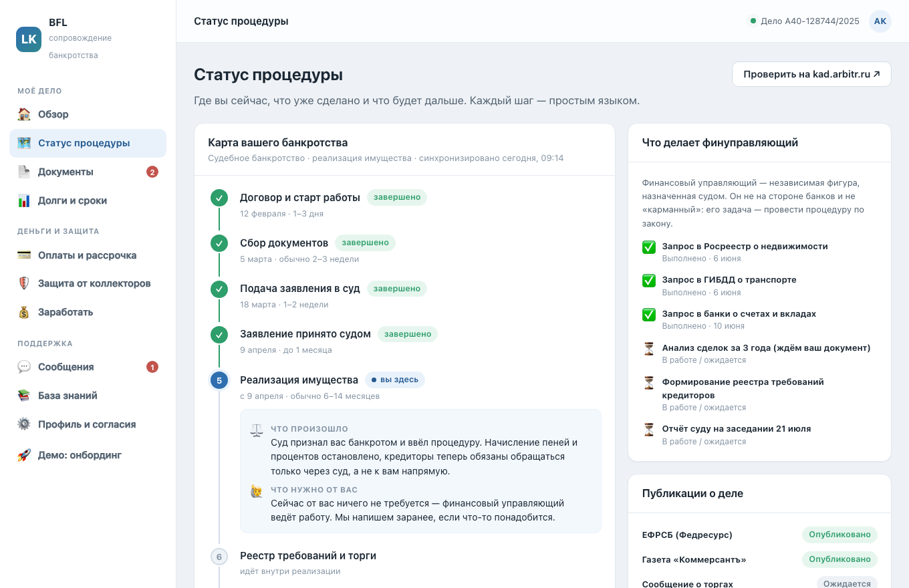Click hourglass icon for Формирование реестра требований
Screen dimensions: 909x588
pos(649,383)
